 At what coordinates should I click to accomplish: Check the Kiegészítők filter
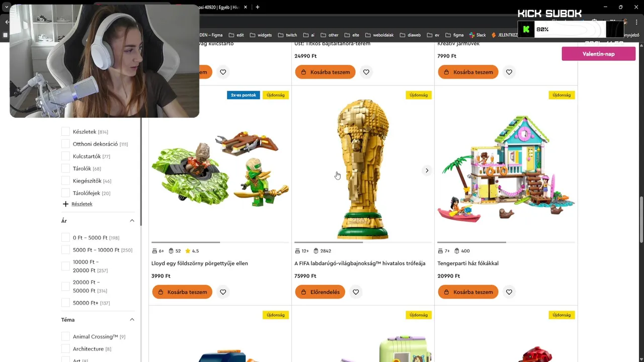65,181
